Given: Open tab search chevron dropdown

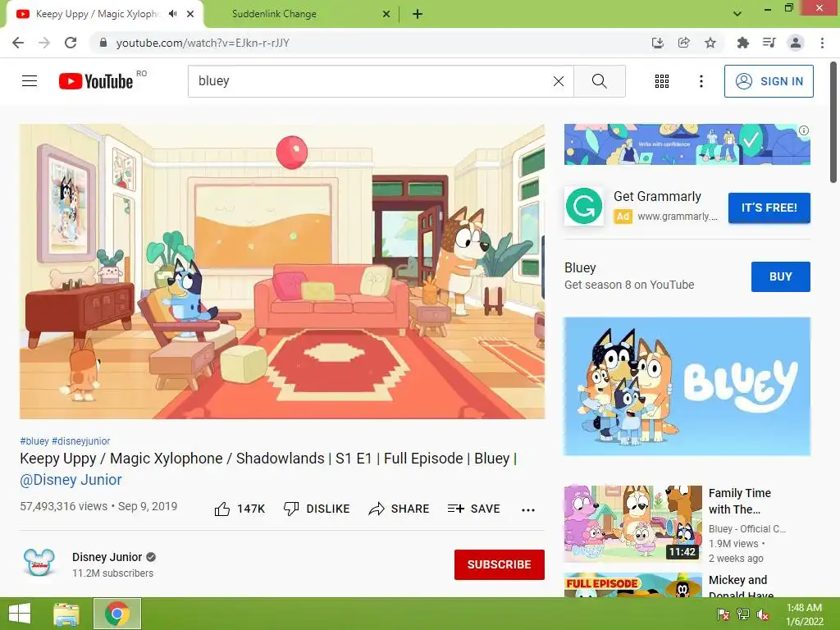Looking at the screenshot, I should 737,14.
